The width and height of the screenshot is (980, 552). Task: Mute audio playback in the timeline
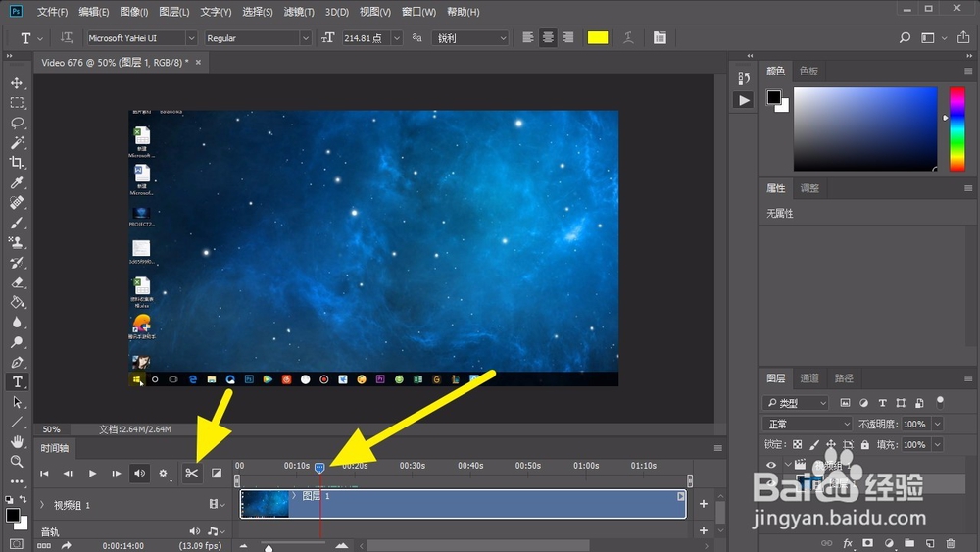[x=139, y=474]
